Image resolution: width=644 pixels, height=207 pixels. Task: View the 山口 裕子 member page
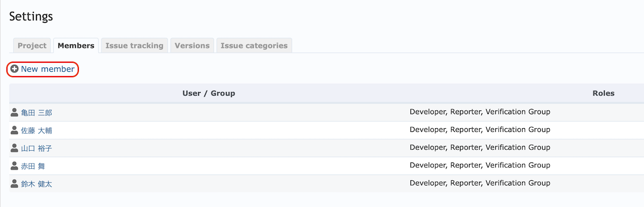36,149
